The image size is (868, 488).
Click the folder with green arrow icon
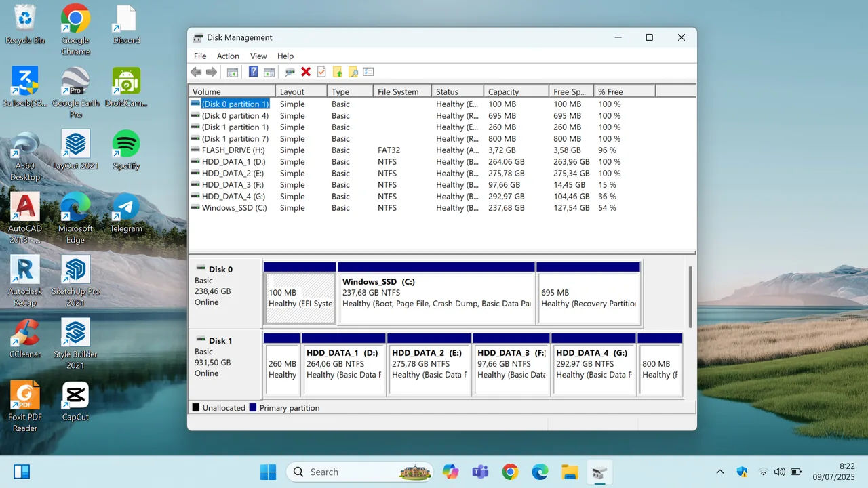337,72
